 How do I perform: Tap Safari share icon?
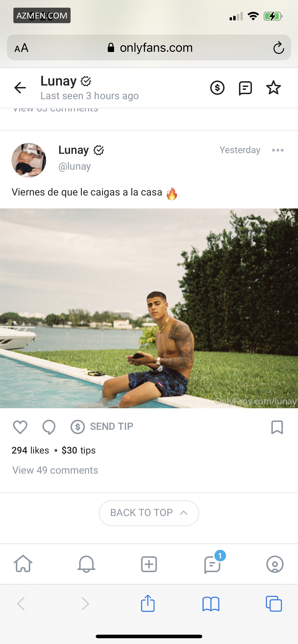148,603
